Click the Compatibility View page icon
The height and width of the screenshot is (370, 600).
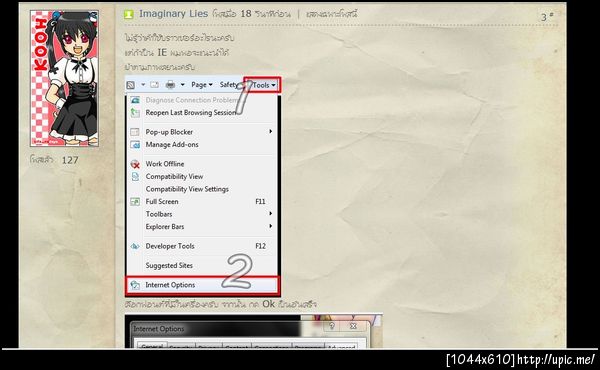pyautogui.click(x=135, y=176)
